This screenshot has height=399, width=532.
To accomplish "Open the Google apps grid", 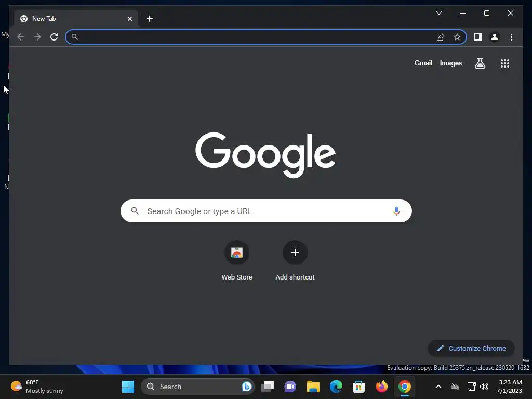I will tap(505, 63).
